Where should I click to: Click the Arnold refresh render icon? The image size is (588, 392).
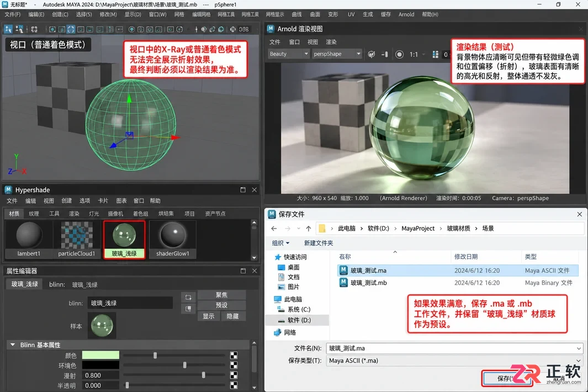click(371, 54)
